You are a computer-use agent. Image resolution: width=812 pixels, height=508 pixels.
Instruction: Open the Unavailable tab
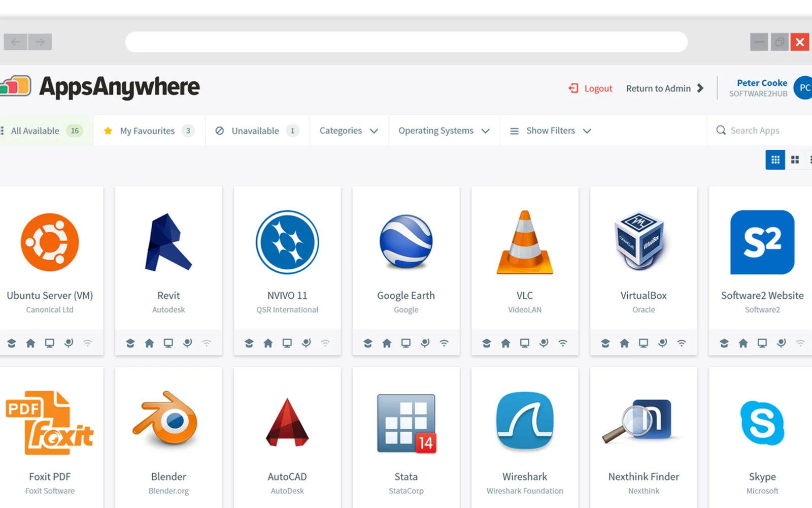[x=257, y=131]
